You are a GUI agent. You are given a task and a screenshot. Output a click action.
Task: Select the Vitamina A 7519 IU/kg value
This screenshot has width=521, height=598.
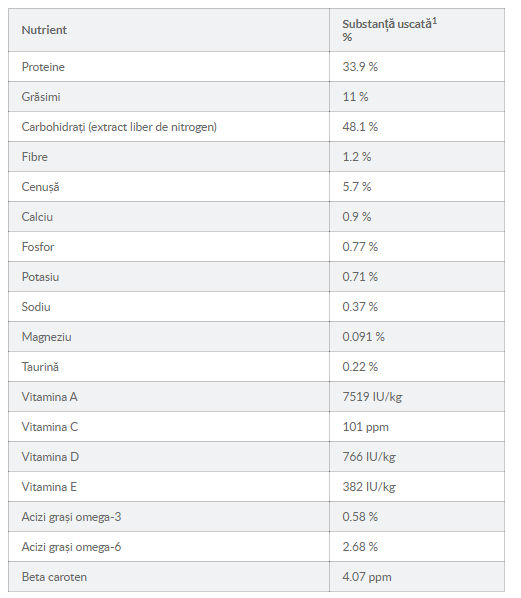click(x=372, y=397)
